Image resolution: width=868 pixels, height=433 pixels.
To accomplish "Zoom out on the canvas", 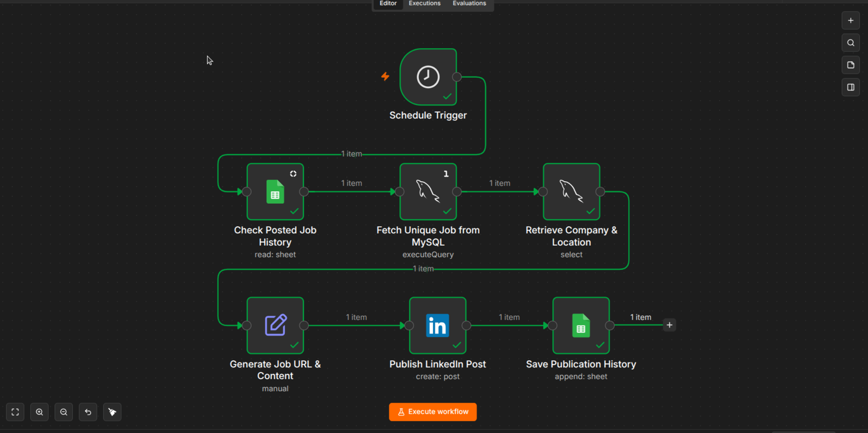I will click(63, 412).
